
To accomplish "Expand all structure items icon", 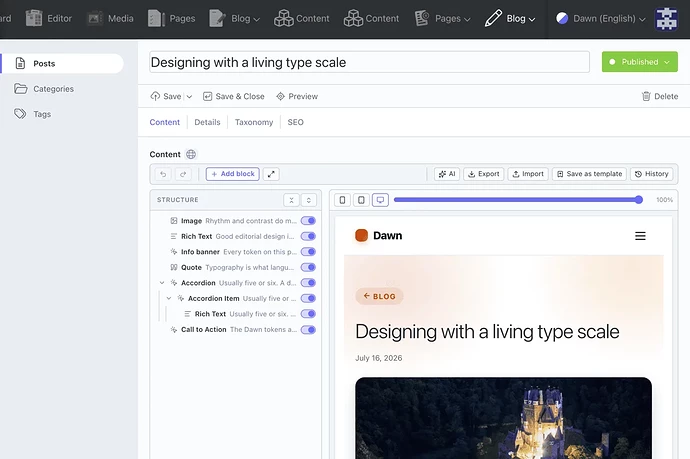I will click(309, 200).
